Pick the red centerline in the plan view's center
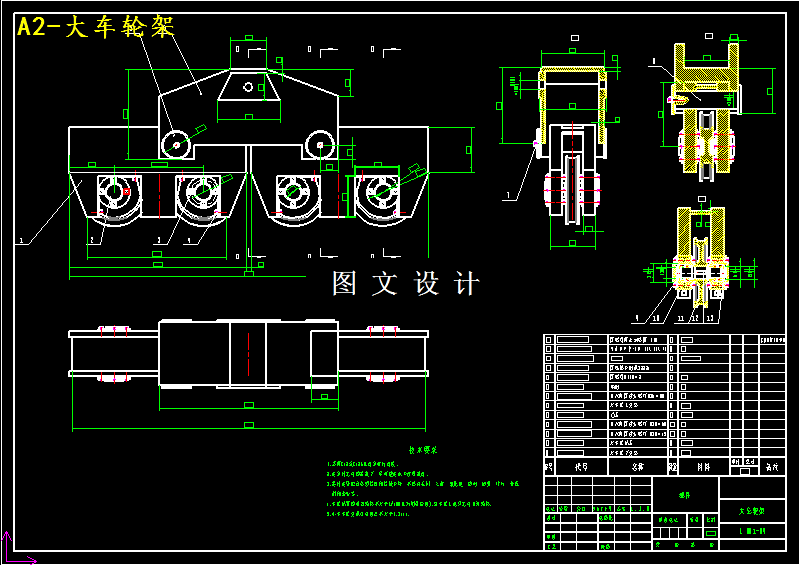 [248, 354]
